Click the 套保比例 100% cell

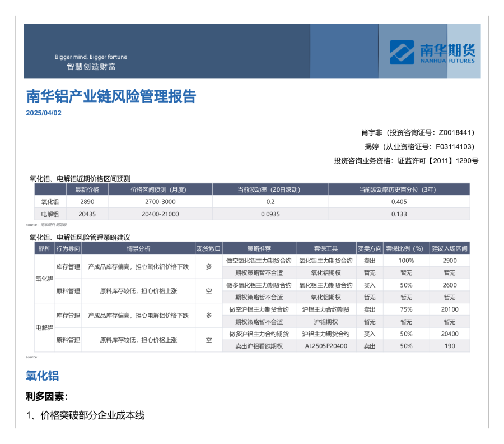pos(406,261)
